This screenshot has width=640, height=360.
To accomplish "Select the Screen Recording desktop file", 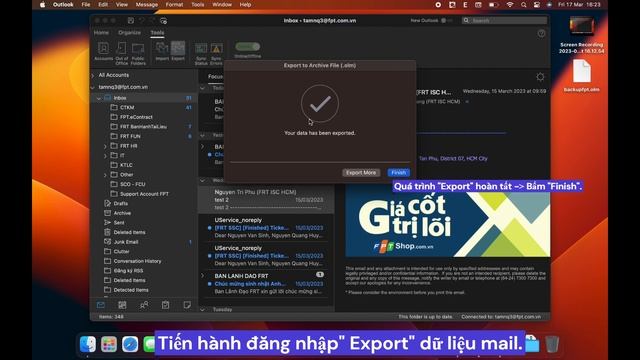I will [582, 35].
